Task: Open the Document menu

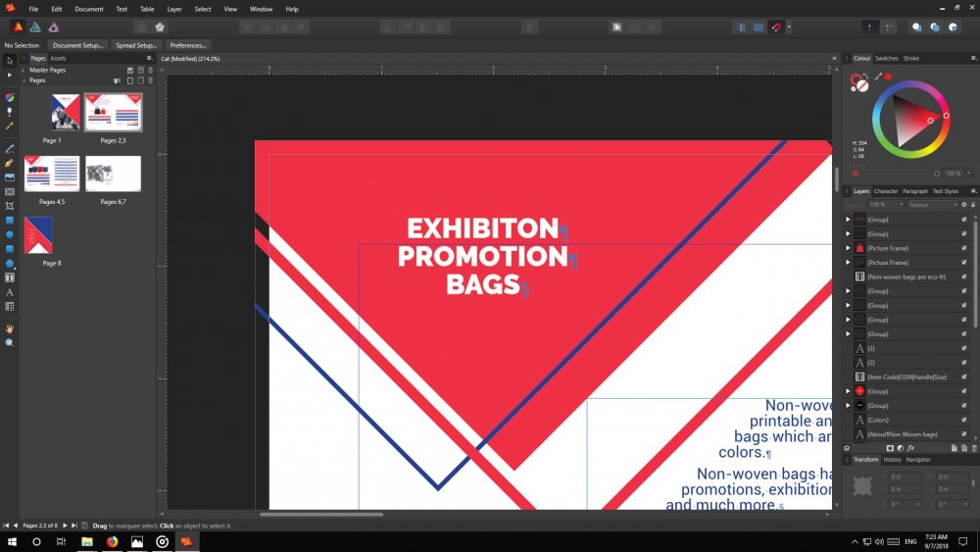Action: [x=89, y=9]
